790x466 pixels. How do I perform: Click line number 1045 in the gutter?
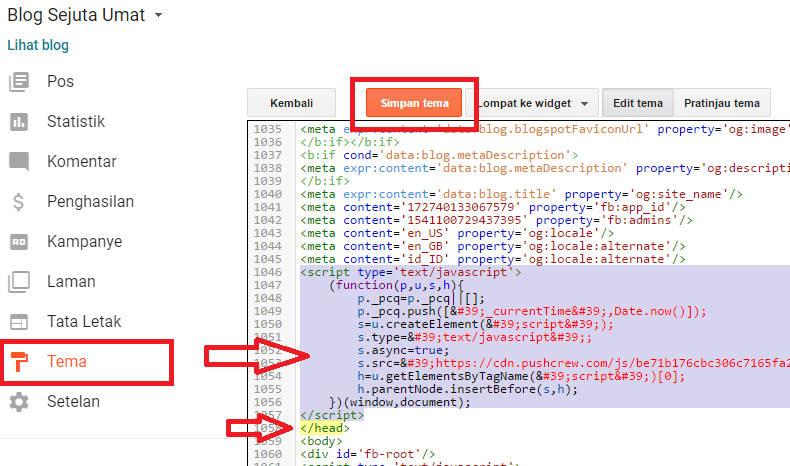(268, 259)
